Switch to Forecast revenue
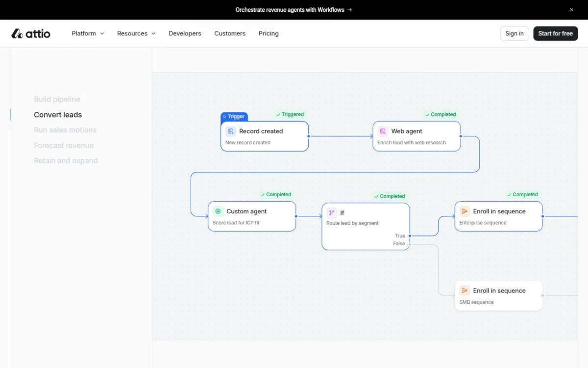 tap(64, 145)
